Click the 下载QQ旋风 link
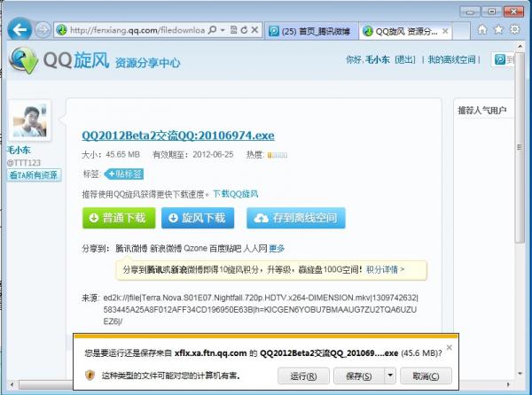This screenshot has height=395, width=532. click(236, 194)
